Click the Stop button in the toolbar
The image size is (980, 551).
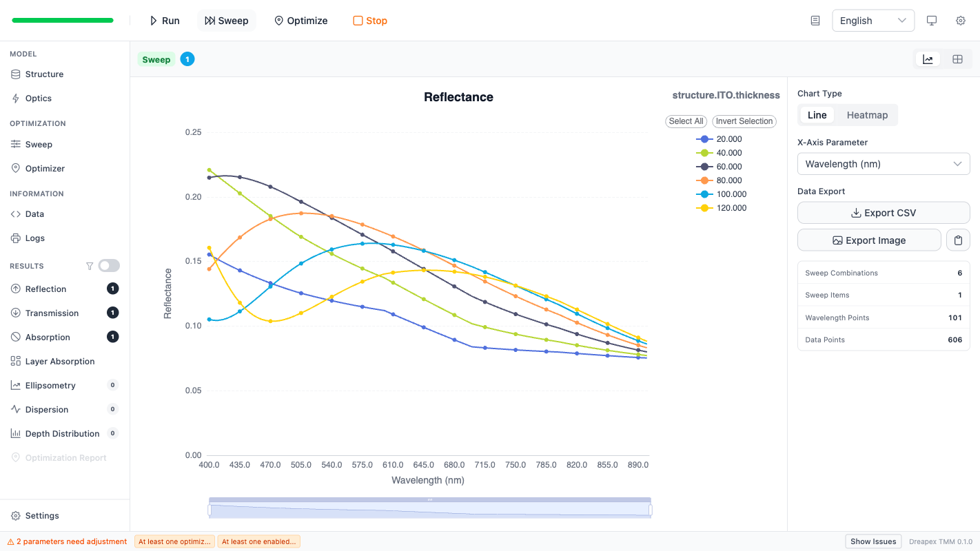click(369, 21)
